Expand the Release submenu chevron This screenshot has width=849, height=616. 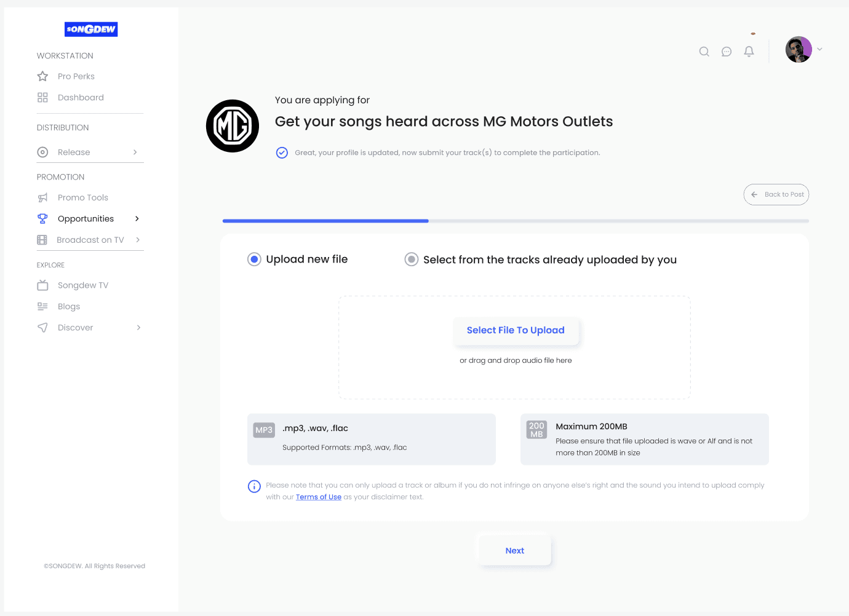pyautogui.click(x=135, y=152)
